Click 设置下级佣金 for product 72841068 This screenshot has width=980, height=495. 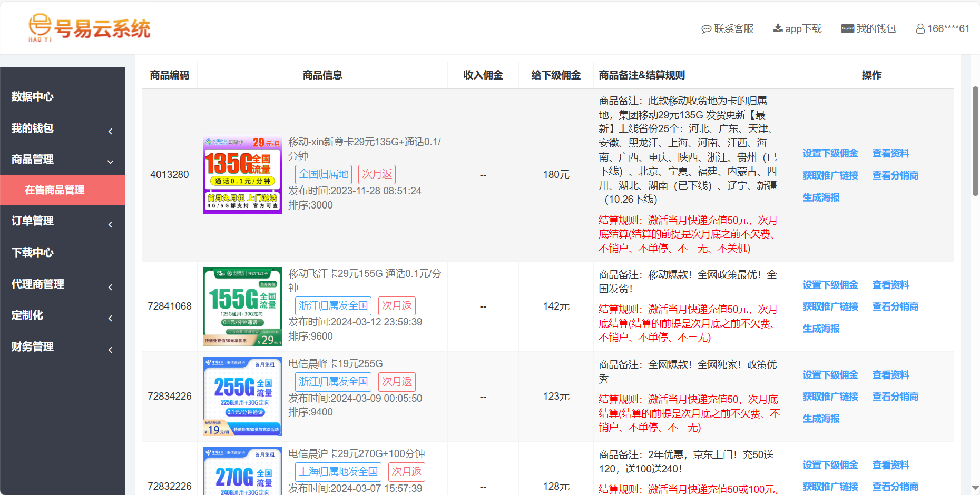tap(830, 285)
